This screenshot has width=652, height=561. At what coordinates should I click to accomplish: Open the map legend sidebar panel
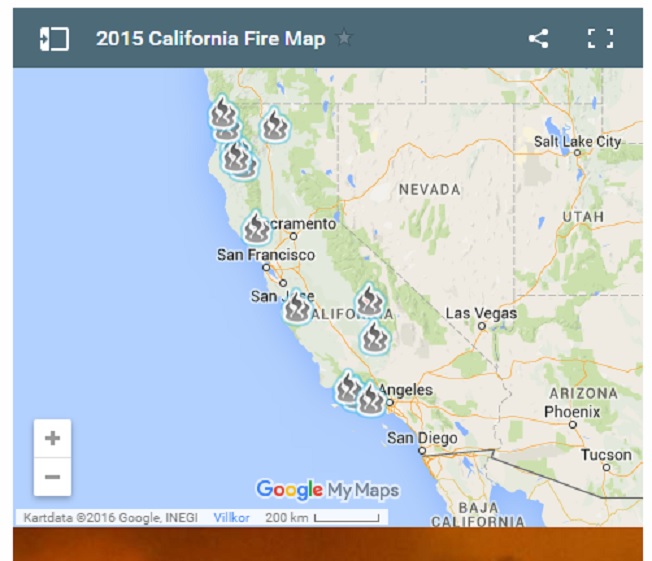[54, 39]
